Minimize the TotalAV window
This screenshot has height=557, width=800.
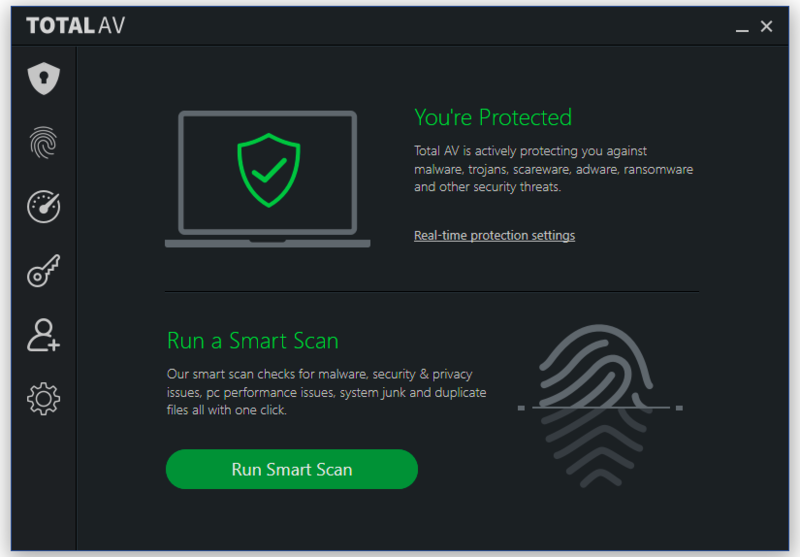pos(742,27)
